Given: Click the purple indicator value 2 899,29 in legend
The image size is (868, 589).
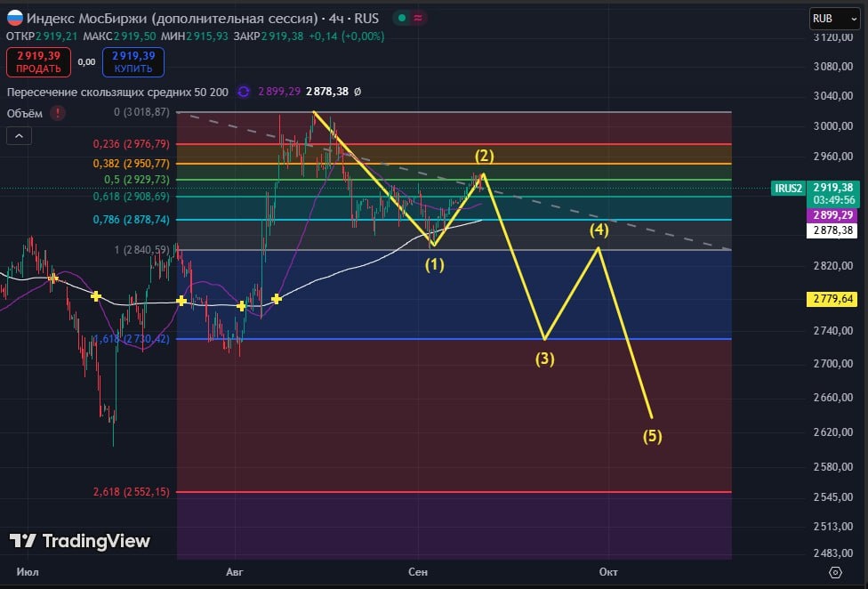Looking at the screenshot, I should coord(279,92).
